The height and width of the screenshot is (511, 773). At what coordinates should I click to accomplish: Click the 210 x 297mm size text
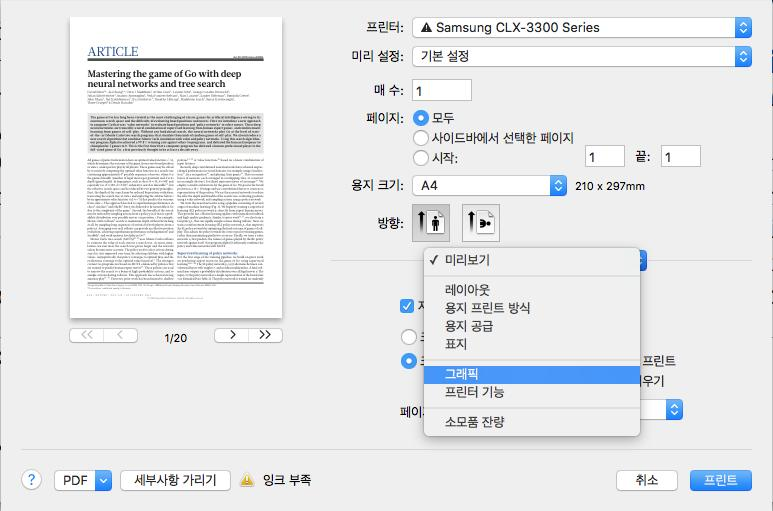610,186
